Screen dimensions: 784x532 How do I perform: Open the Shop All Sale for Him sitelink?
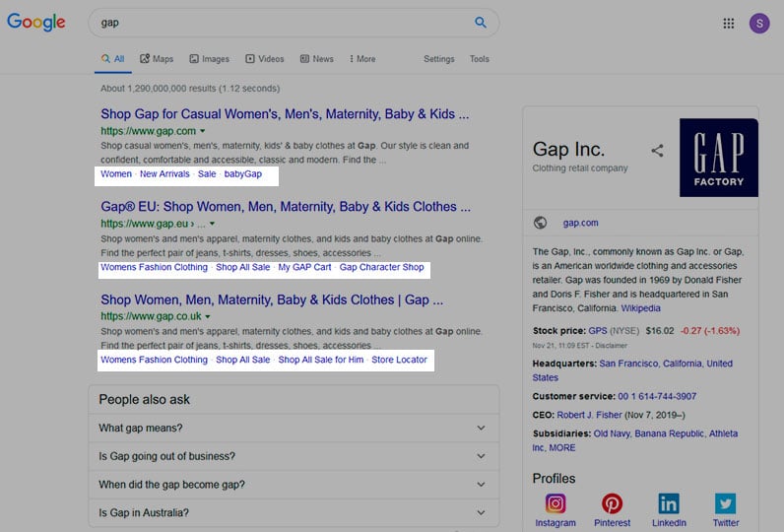[x=320, y=360]
